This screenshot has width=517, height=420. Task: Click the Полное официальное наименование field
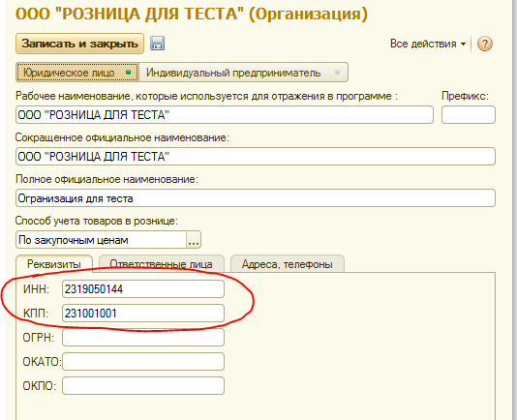256,197
